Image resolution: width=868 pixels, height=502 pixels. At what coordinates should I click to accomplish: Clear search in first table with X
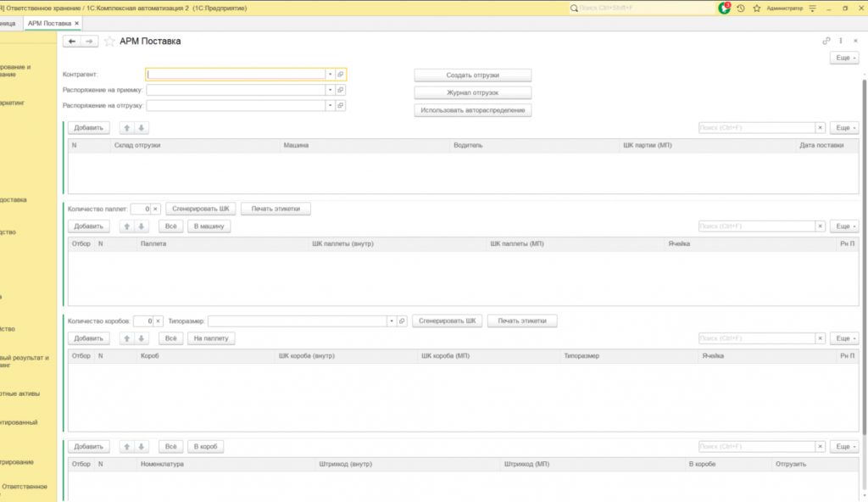coord(821,128)
